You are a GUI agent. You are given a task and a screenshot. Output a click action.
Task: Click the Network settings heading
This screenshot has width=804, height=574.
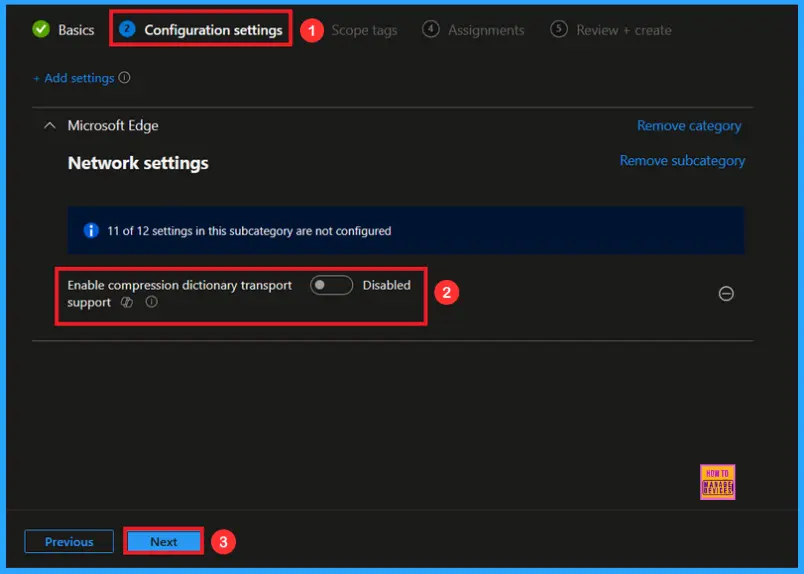[x=138, y=163]
